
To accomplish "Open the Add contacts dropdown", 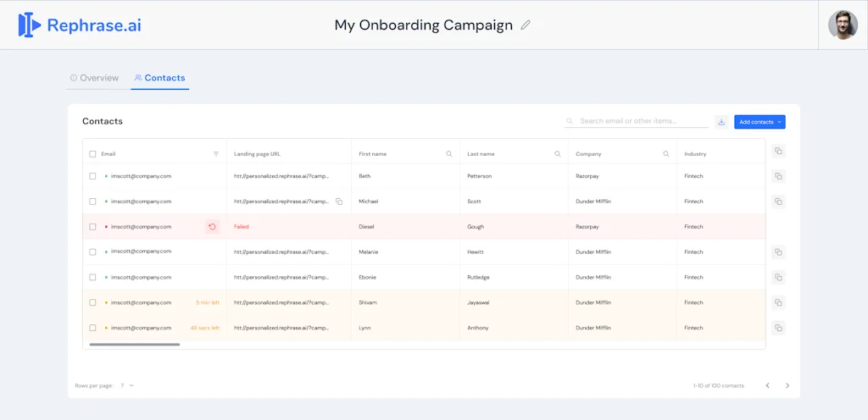I will (x=759, y=122).
